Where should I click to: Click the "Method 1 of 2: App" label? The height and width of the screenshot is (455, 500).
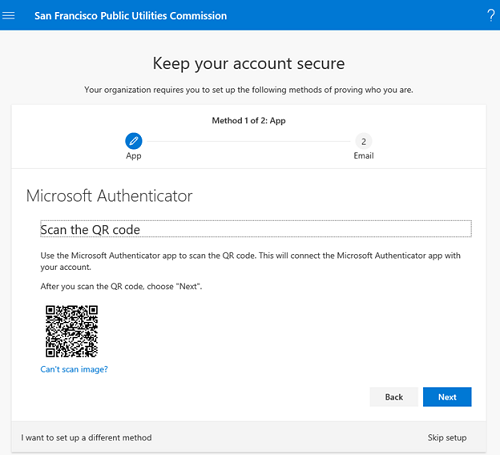[249, 121]
